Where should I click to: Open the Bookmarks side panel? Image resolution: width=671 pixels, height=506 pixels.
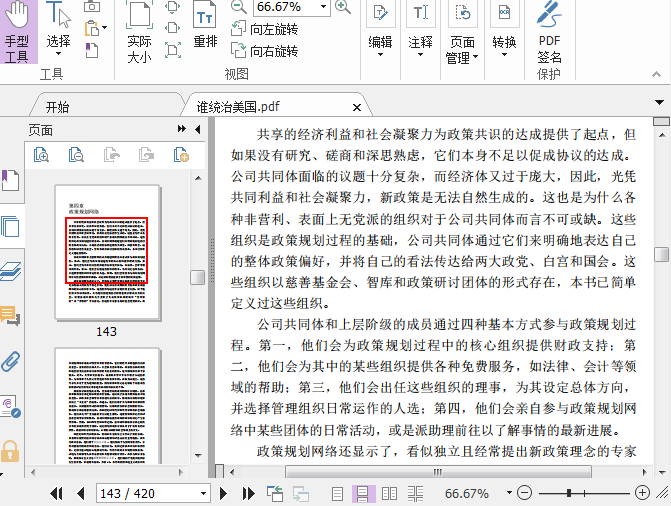coord(11,180)
